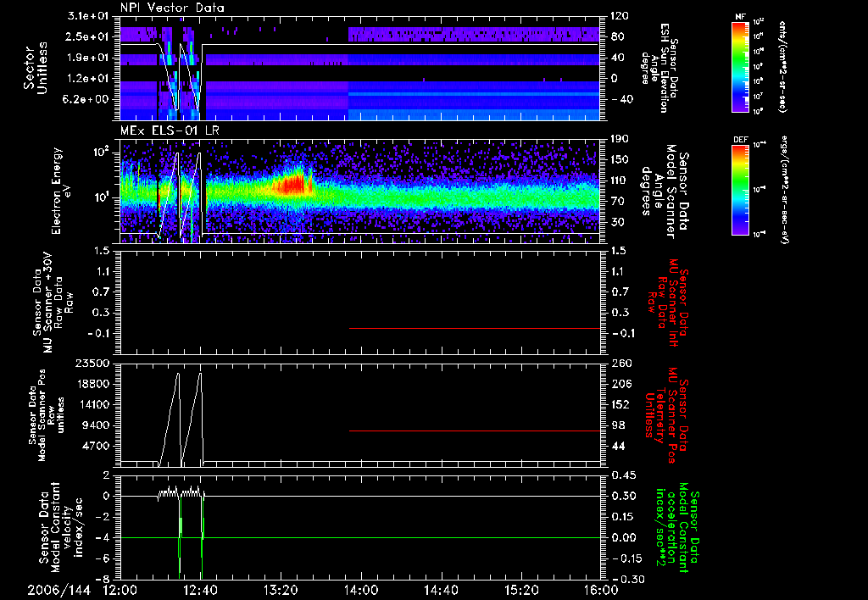Click the 0.45 acceleration tick label
The height and width of the screenshot is (600, 868).
pos(623,475)
